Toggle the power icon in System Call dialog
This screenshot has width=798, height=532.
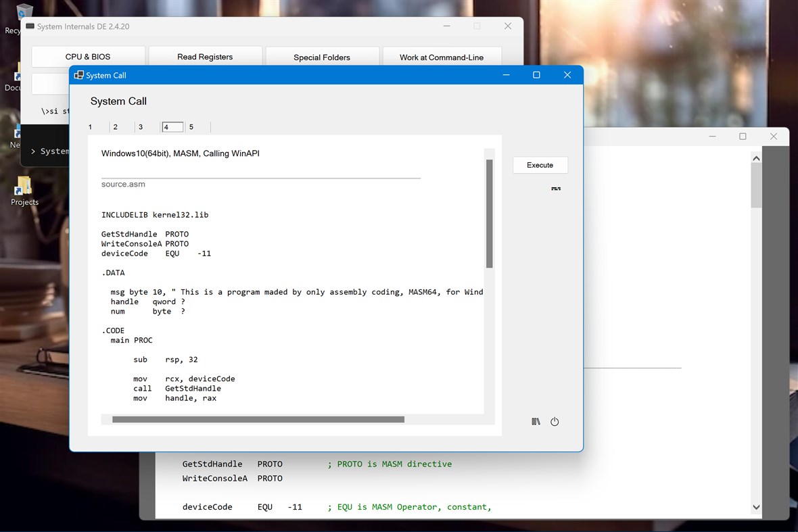click(x=555, y=421)
